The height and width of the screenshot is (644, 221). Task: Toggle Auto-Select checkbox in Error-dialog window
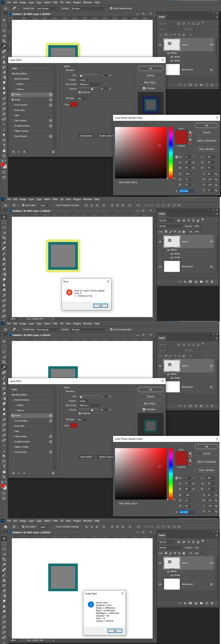click(x=23, y=205)
